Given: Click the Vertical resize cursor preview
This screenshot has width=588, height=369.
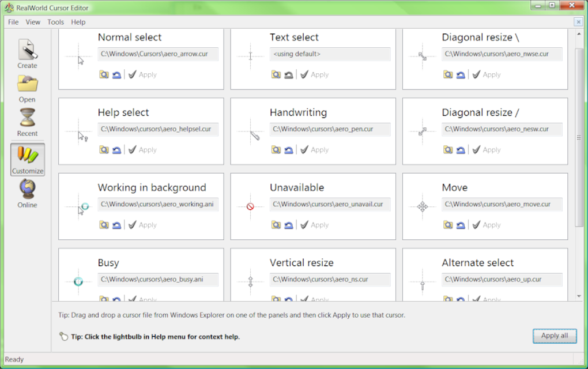Looking at the screenshot, I should [x=251, y=281].
